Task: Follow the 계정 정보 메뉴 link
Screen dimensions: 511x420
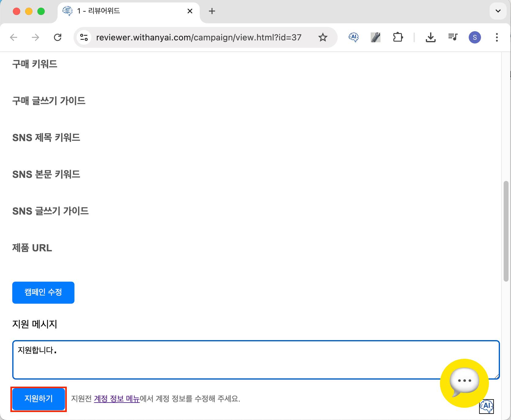Action: click(x=117, y=399)
